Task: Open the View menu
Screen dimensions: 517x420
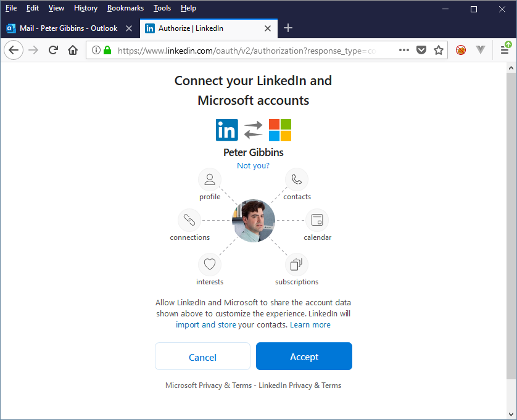Action: pos(56,8)
